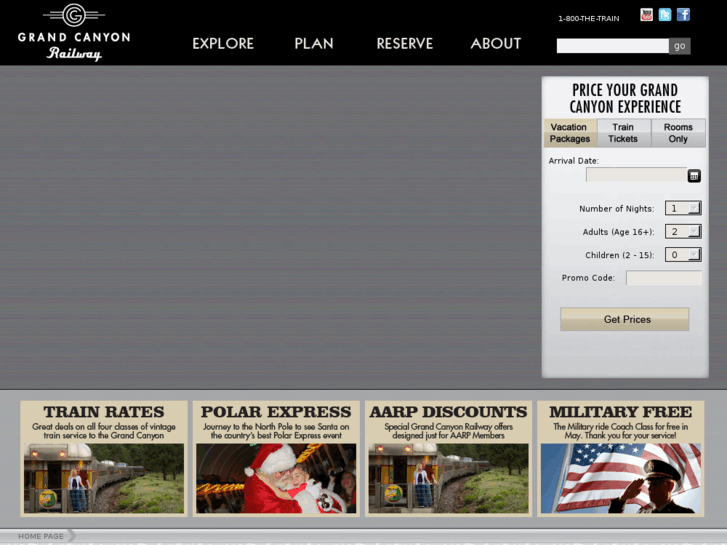Image resolution: width=727 pixels, height=545 pixels.
Task: Open the AARP DISCOUNTS promo card
Action: coord(448,459)
